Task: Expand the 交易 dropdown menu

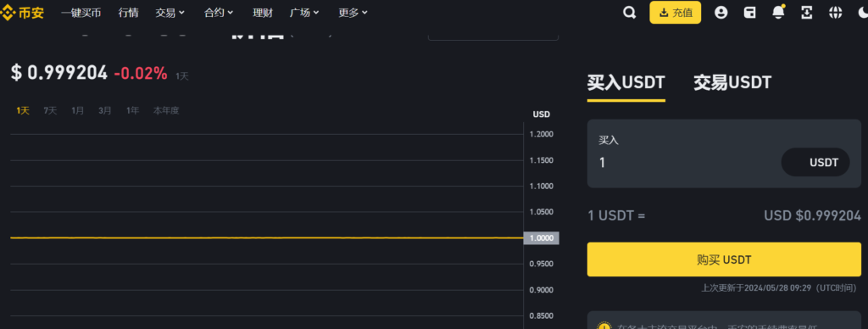Action: [x=170, y=13]
